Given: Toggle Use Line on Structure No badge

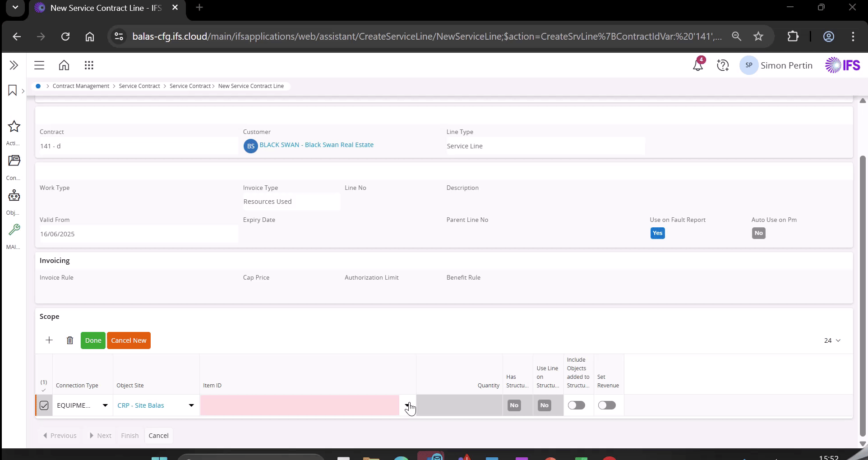Looking at the screenshot, I should [x=545, y=405].
